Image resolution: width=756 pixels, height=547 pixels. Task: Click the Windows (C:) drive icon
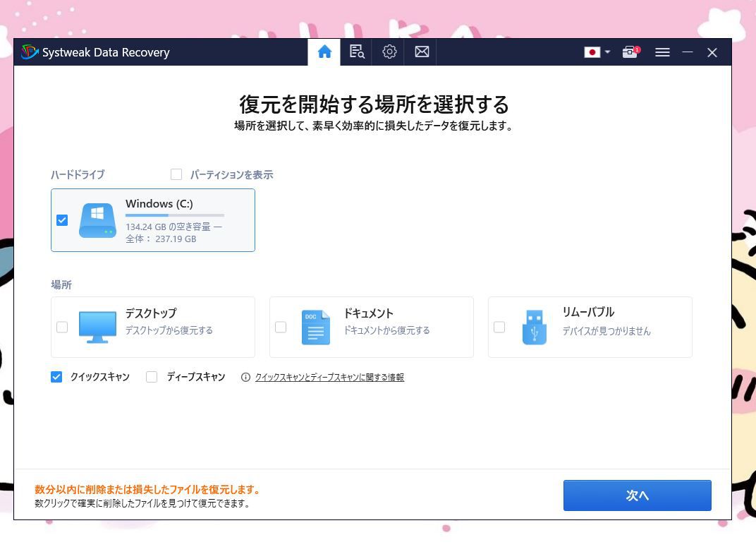pyautogui.click(x=97, y=220)
